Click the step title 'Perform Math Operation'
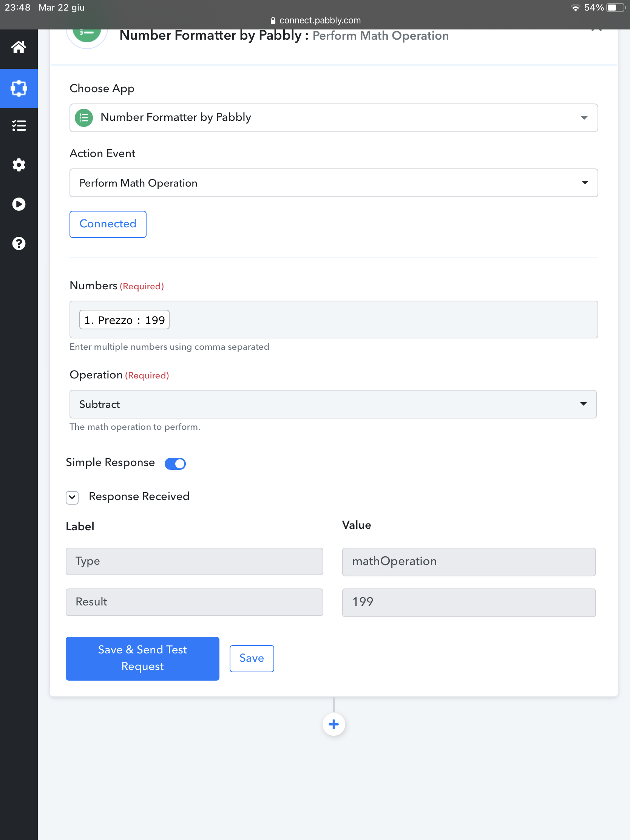 point(380,36)
